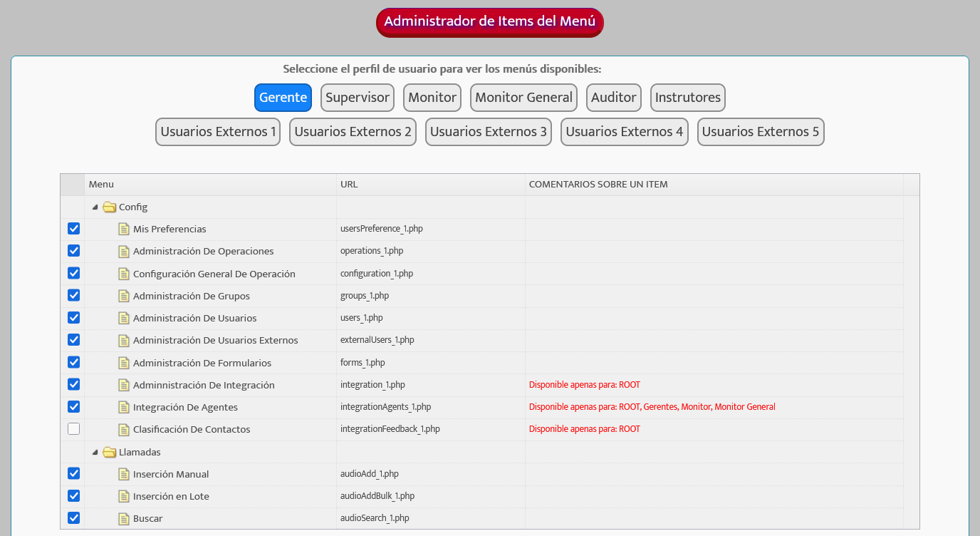
Task: Click the Menu column header
Action: click(210, 185)
